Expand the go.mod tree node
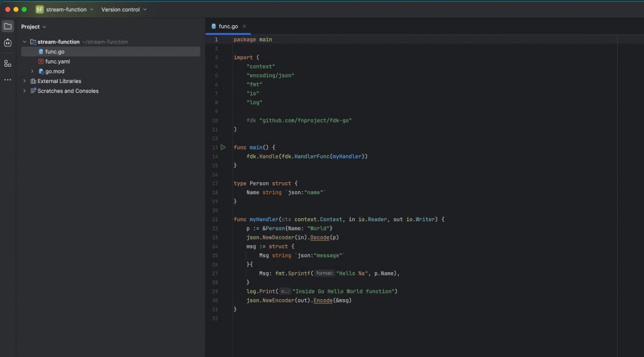The height and width of the screenshot is (357, 644). point(32,72)
